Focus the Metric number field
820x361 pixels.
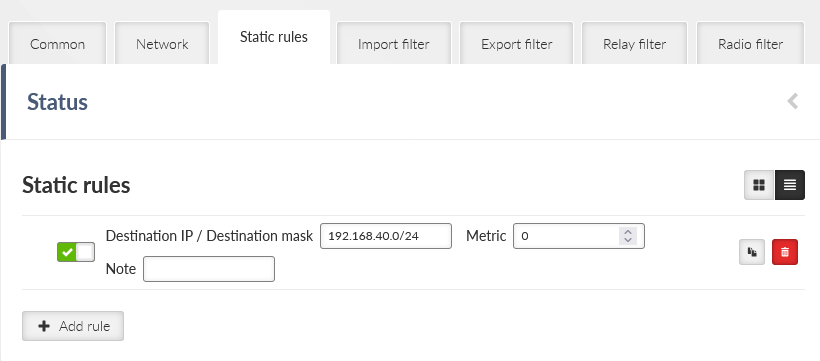point(578,236)
